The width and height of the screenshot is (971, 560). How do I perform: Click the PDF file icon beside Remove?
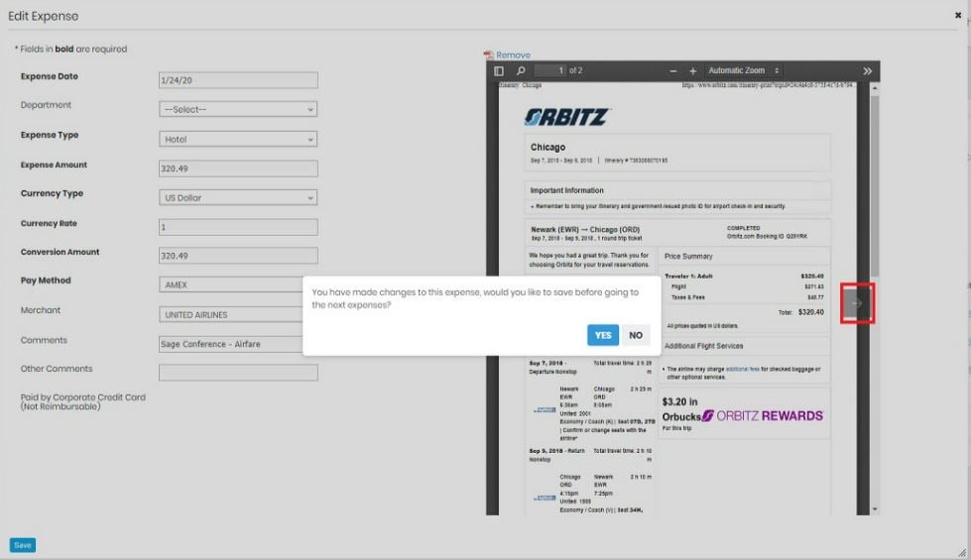tap(488, 56)
